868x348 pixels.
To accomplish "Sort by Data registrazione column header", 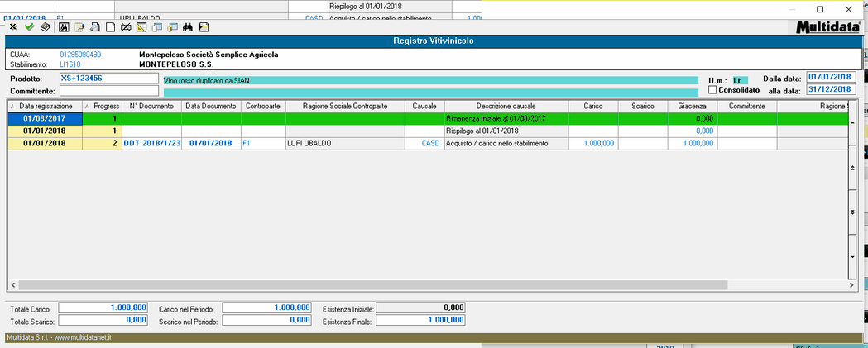I will (x=45, y=106).
